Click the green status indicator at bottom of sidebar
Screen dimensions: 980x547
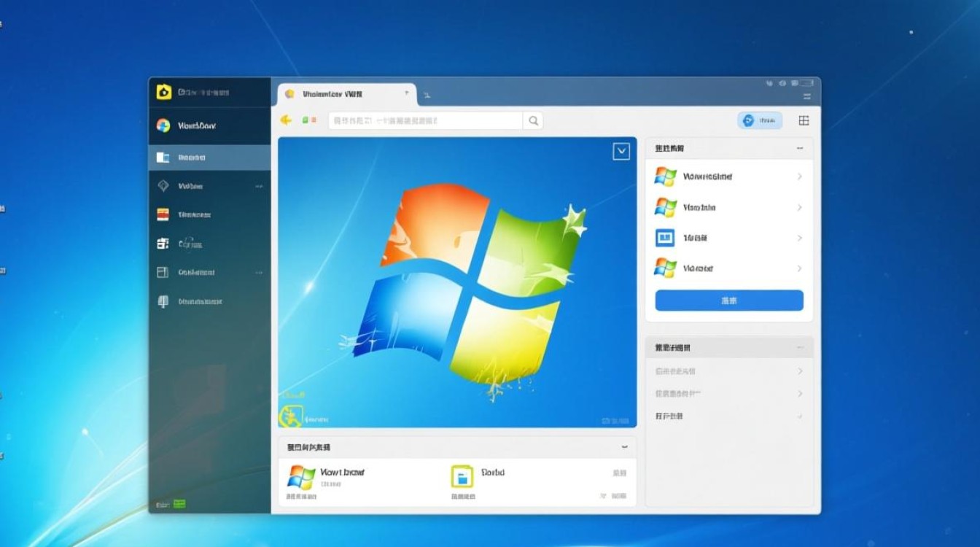(x=180, y=503)
